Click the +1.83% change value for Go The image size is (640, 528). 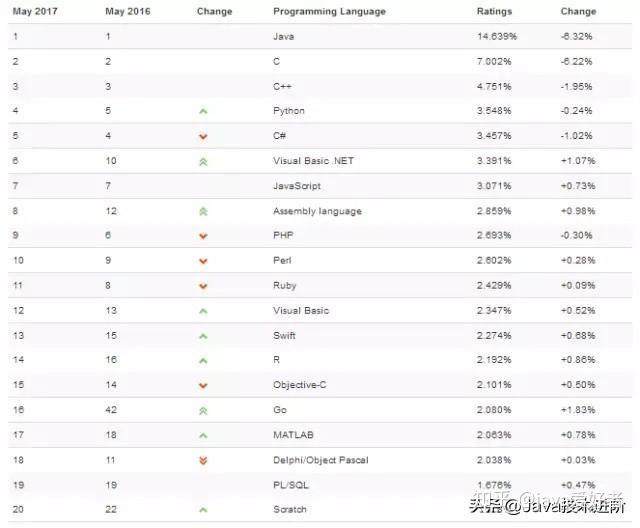pyautogui.click(x=577, y=410)
